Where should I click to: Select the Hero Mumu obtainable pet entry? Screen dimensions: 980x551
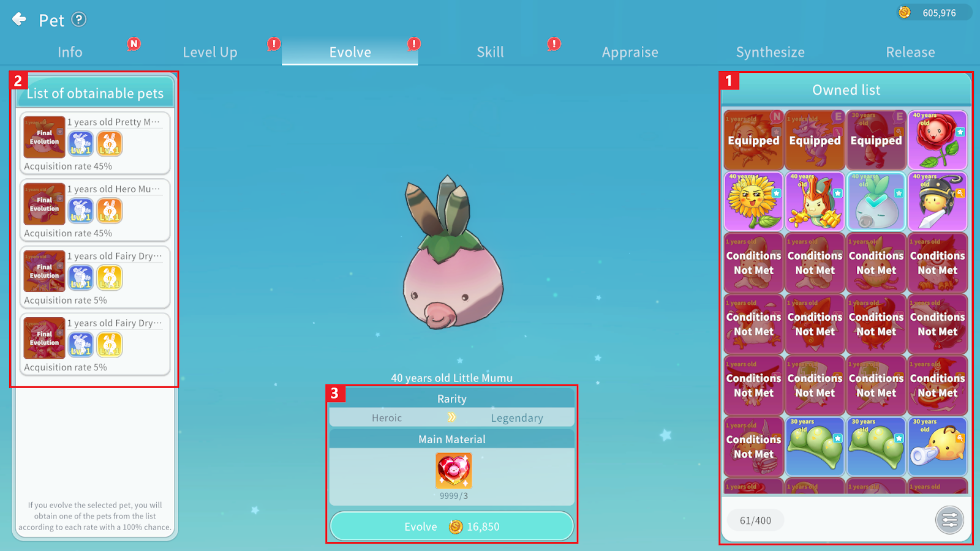[x=94, y=210]
